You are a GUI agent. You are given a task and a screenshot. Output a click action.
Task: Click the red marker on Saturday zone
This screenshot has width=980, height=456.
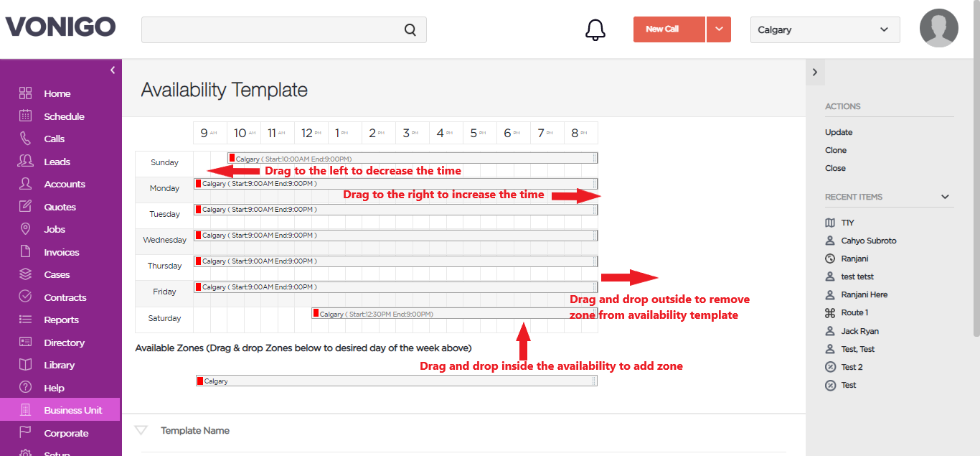[x=316, y=313]
